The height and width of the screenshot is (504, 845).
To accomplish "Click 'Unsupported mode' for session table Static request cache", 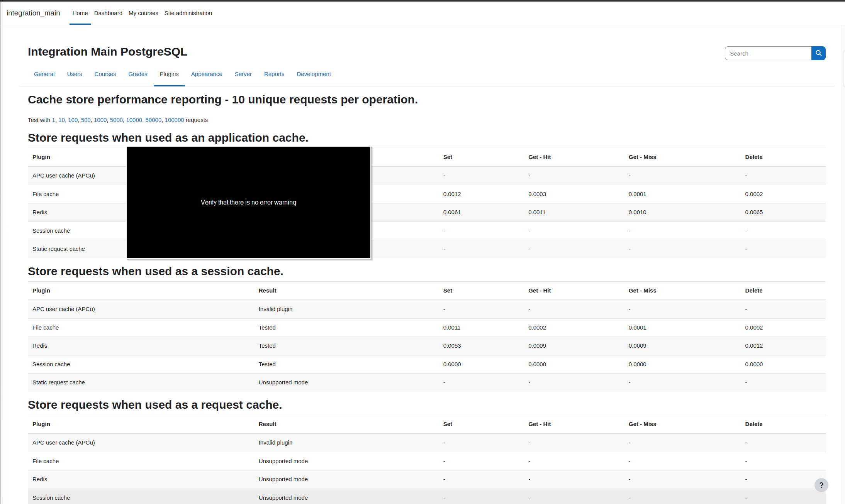I will (x=283, y=382).
